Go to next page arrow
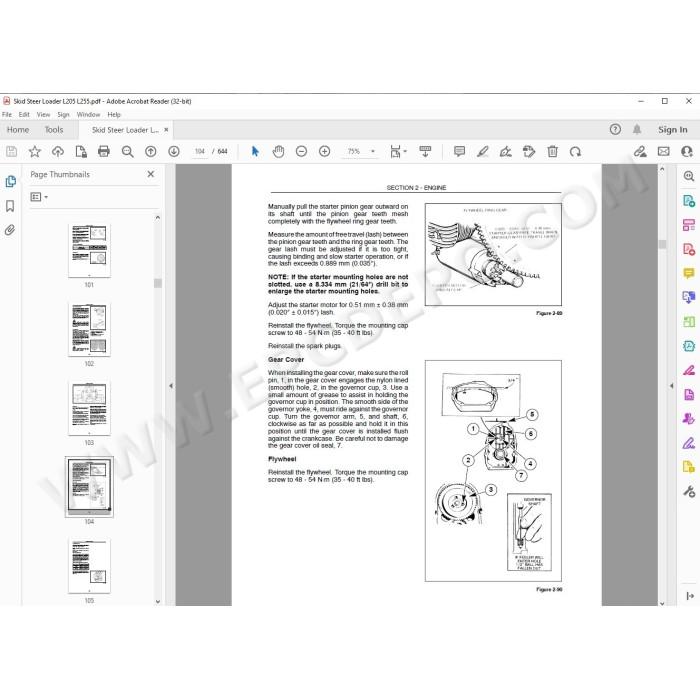The height and width of the screenshot is (700, 700). click(174, 152)
